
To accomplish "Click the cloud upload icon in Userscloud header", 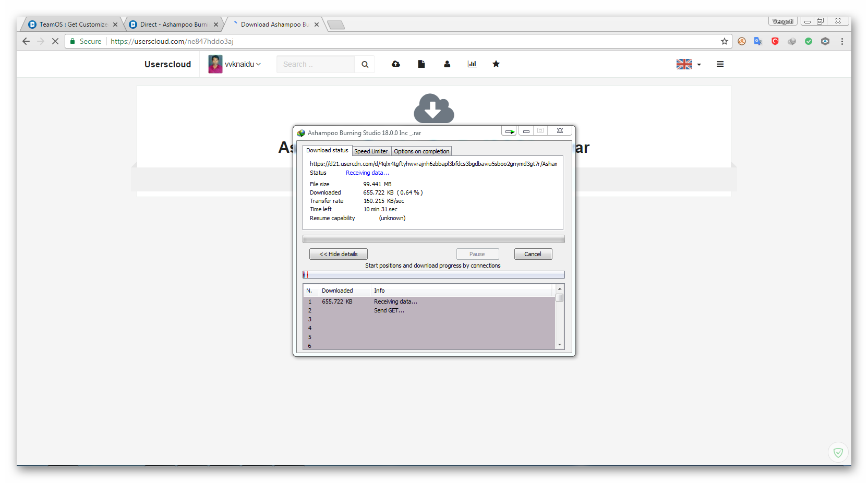I will 396,64.
